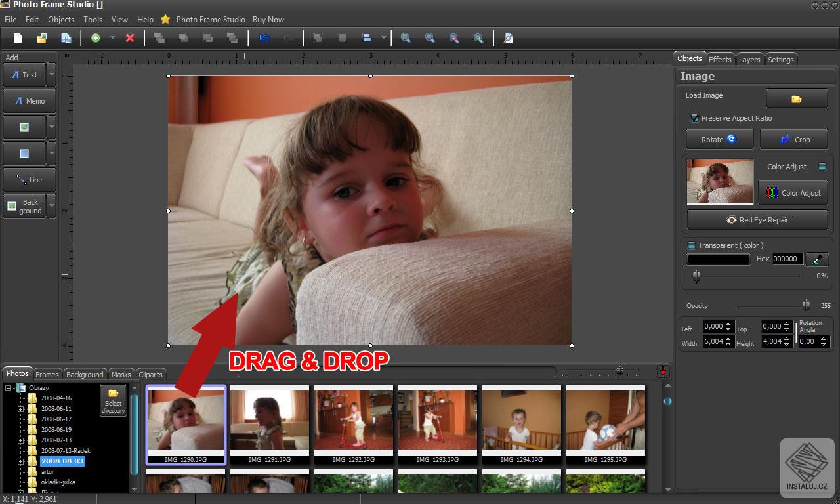Open the Cliparts tab
Screen dimensions: 840x504
click(x=151, y=374)
